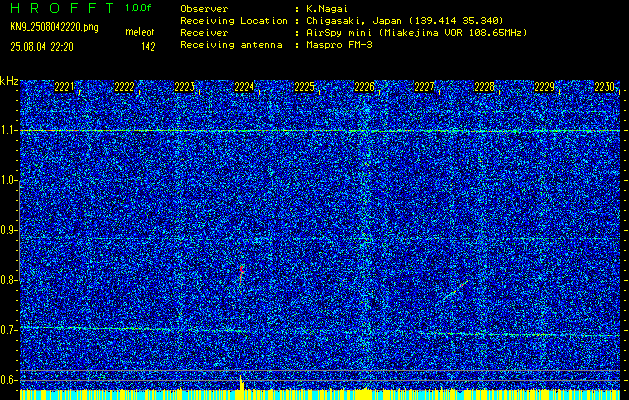Click time marker 2222
Viewport: 629px width, 400px height.
point(124,87)
